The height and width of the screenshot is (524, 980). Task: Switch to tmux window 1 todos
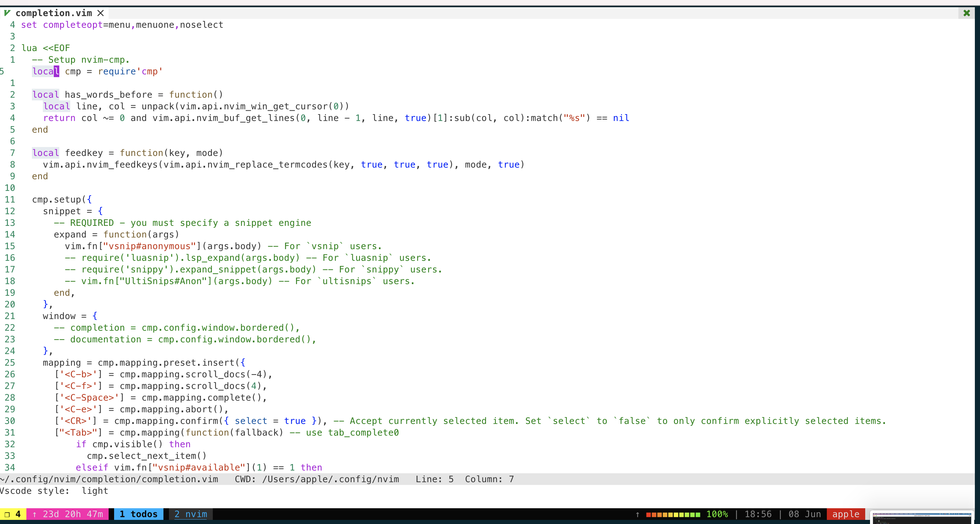(138, 514)
